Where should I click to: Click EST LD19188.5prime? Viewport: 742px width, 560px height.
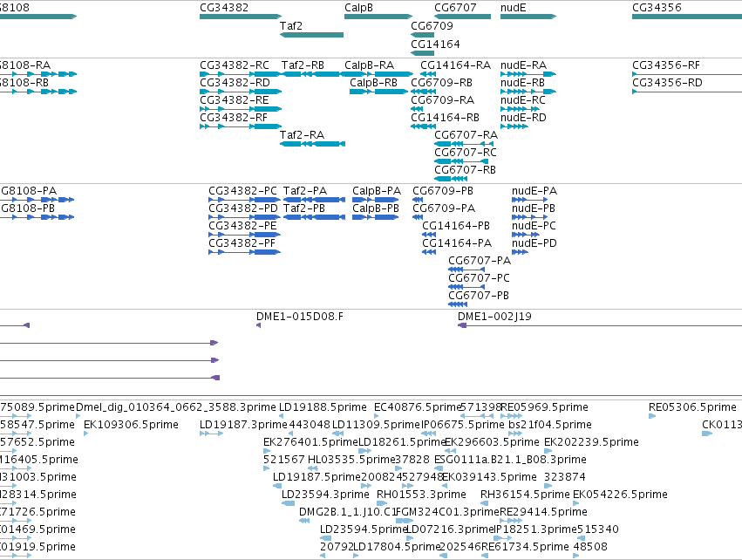tap(323, 407)
